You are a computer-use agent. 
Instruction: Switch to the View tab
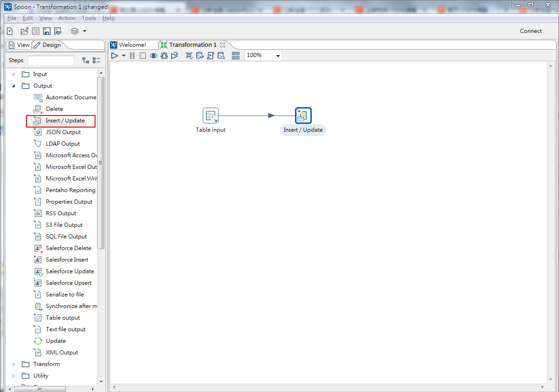19,45
